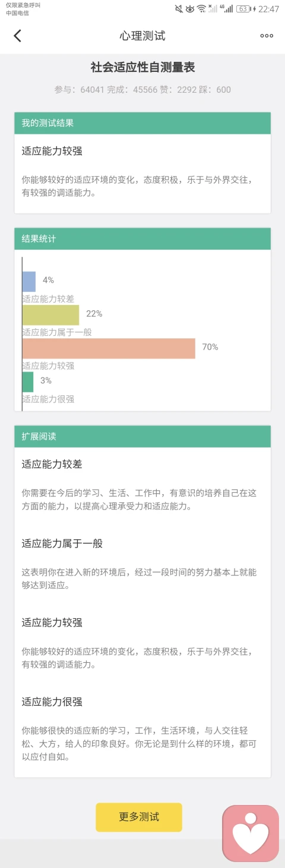The width and height of the screenshot is (285, 868).
Task: Click the yellow-green 22% bar
Action: (50, 315)
